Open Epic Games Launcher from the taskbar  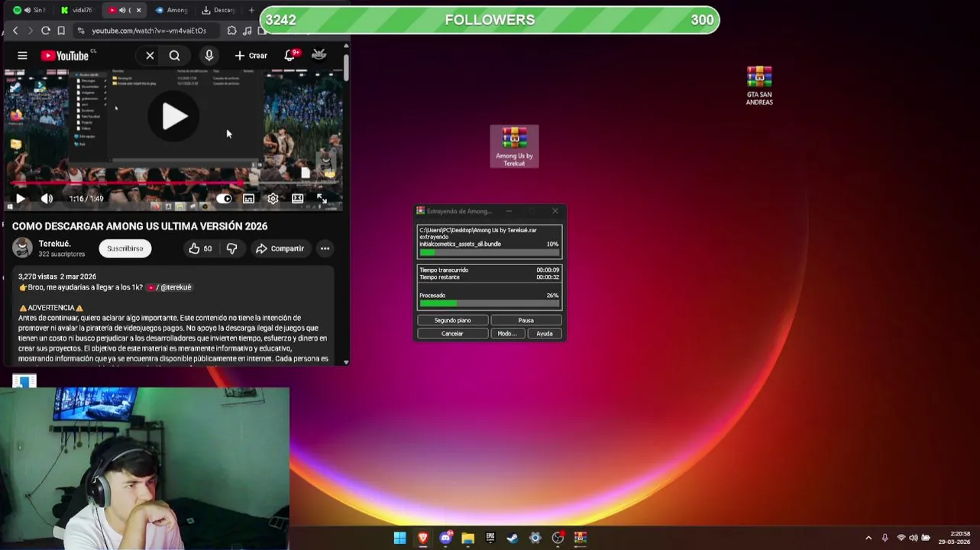tap(490, 538)
